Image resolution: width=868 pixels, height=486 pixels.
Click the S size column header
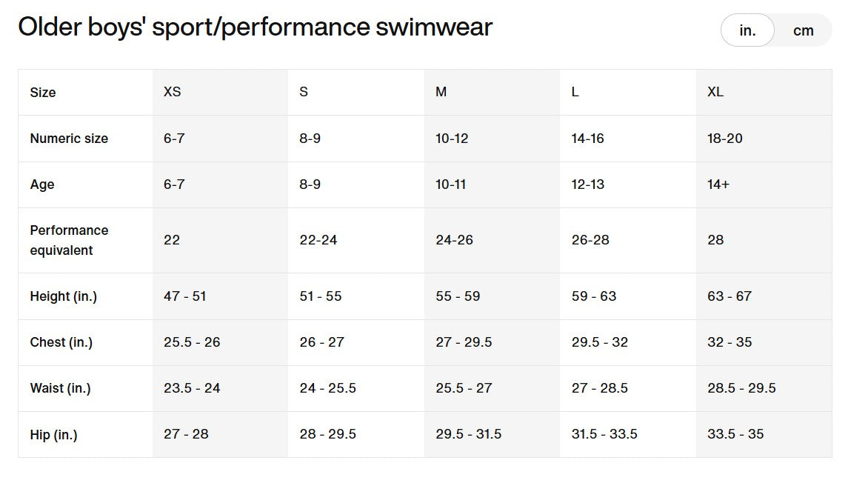point(304,92)
